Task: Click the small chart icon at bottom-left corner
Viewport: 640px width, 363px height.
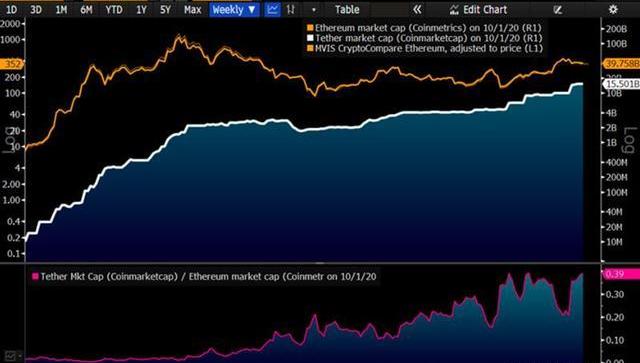Action: (x=10, y=356)
